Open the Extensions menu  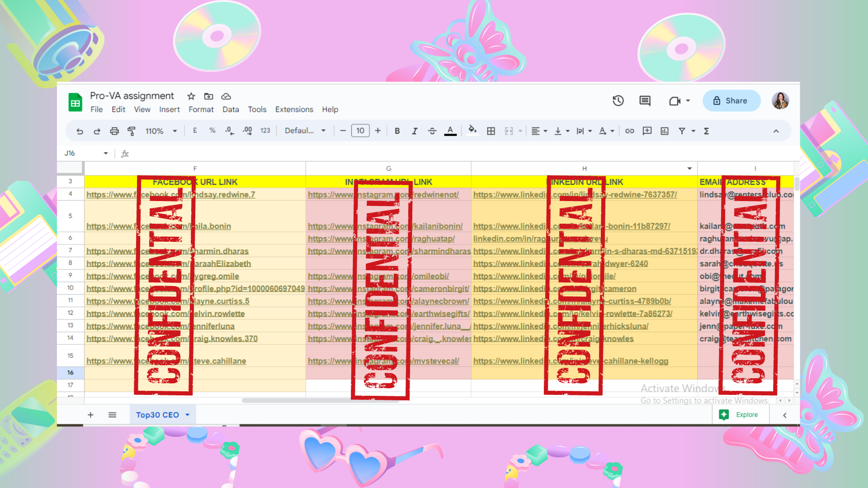click(x=294, y=109)
